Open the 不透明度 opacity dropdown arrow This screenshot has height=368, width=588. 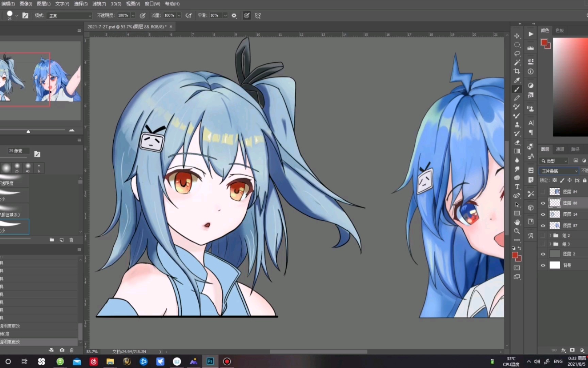click(133, 16)
